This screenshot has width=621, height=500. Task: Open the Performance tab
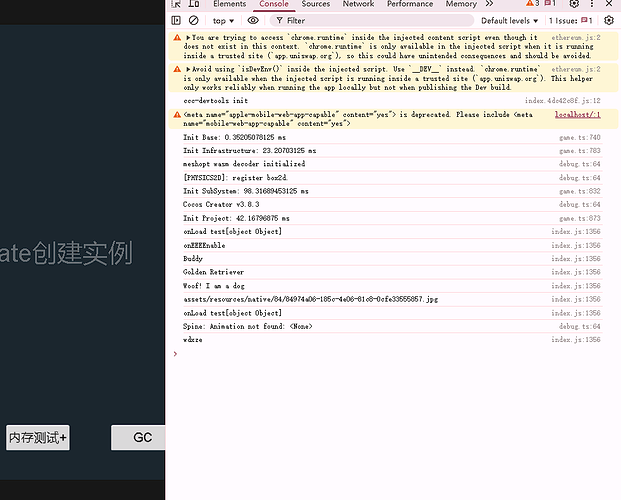coord(410,4)
